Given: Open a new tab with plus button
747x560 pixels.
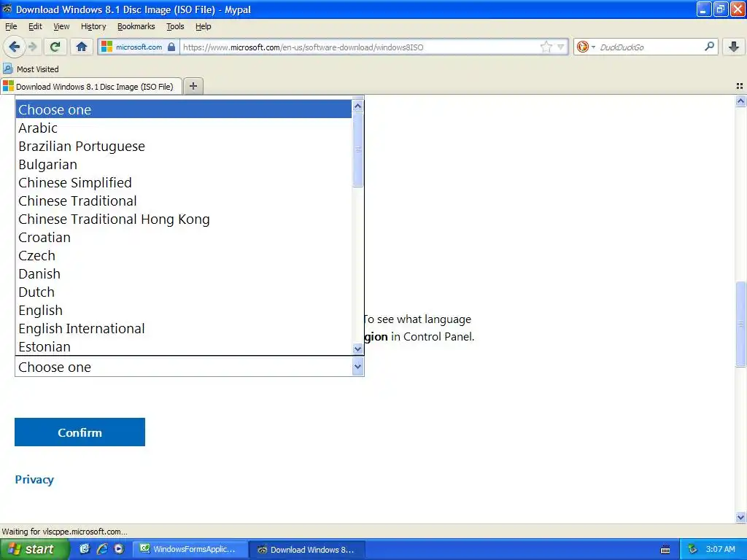Looking at the screenshot, I should click(x=193, y=86).
